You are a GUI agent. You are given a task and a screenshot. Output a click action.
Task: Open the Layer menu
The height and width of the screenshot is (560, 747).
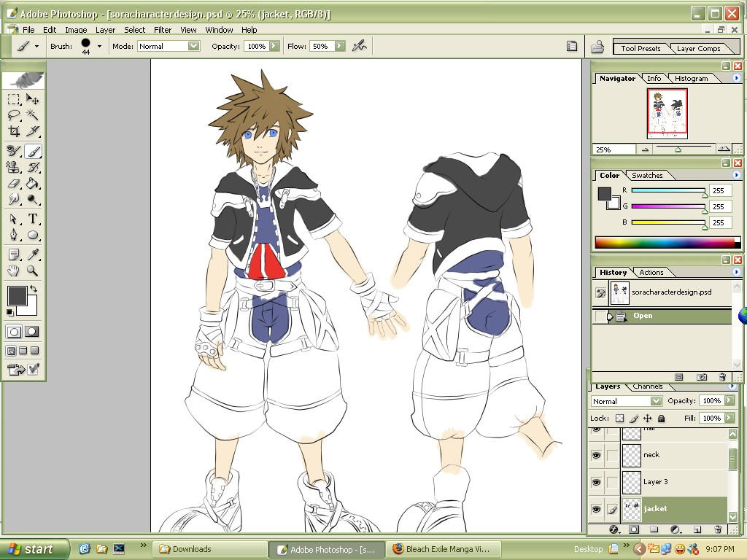pos(105,29)
